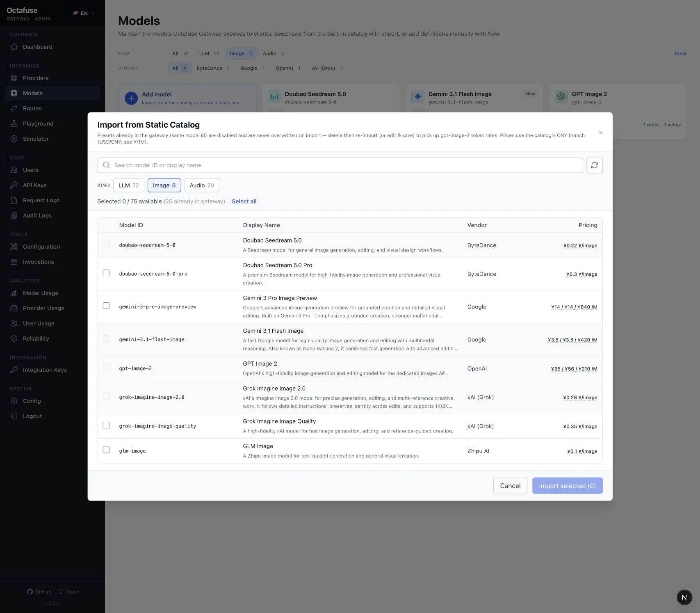Click the Doubao Seedream 5.0 card icon

274,96
